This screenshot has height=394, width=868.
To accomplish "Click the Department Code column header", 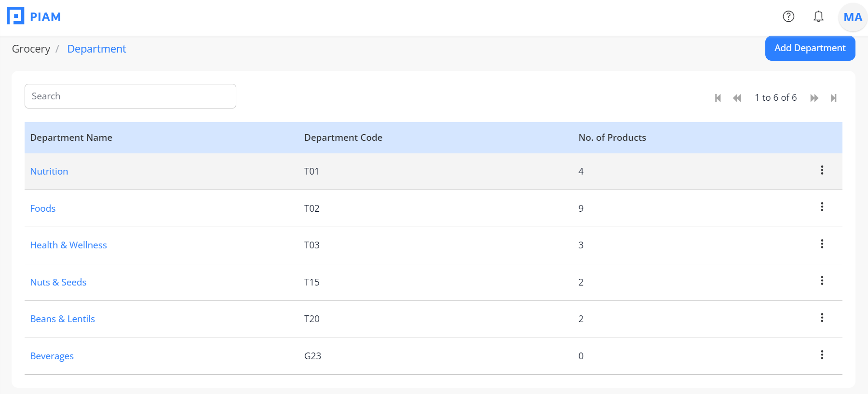I will [343, 137].
